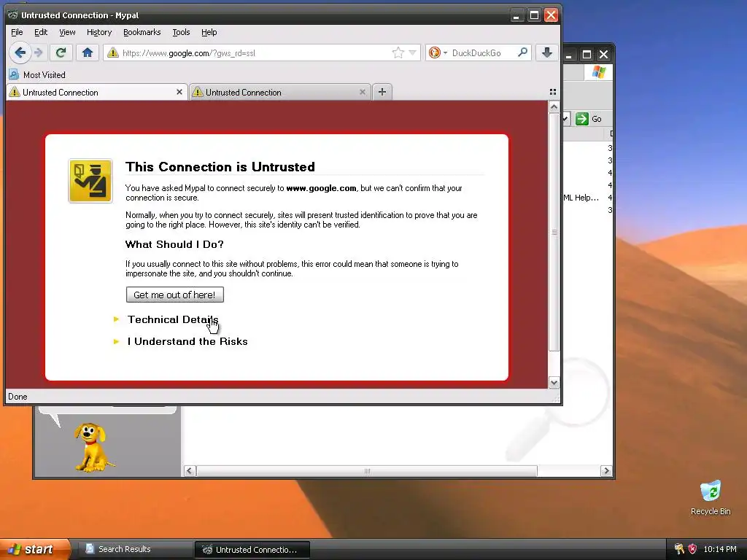
Task: Click the 'Get me out of here!' button
Action: [175, 295]
